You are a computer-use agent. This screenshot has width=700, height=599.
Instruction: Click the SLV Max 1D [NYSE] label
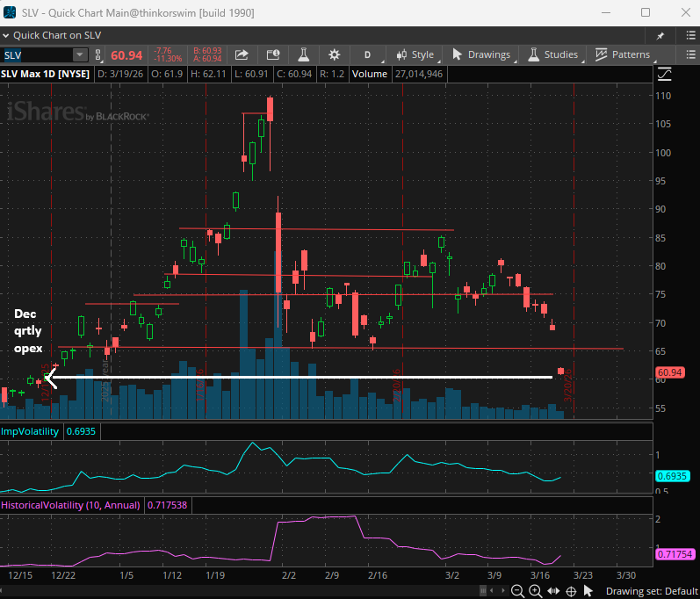pyautogui.click(x=45, y=74)
